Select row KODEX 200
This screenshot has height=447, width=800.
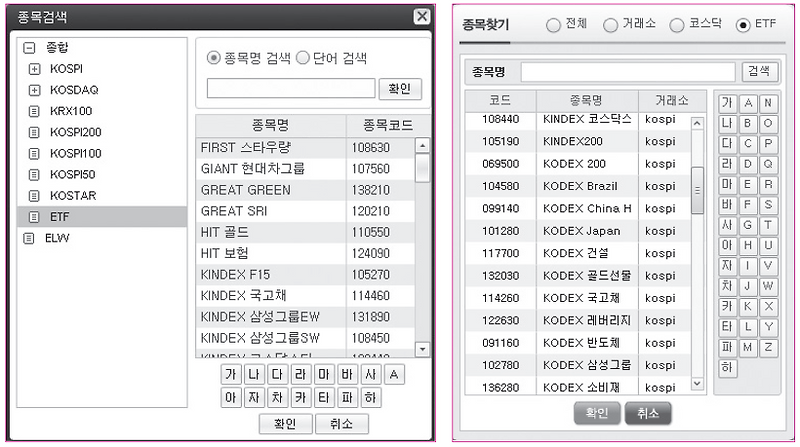[578, 164]
